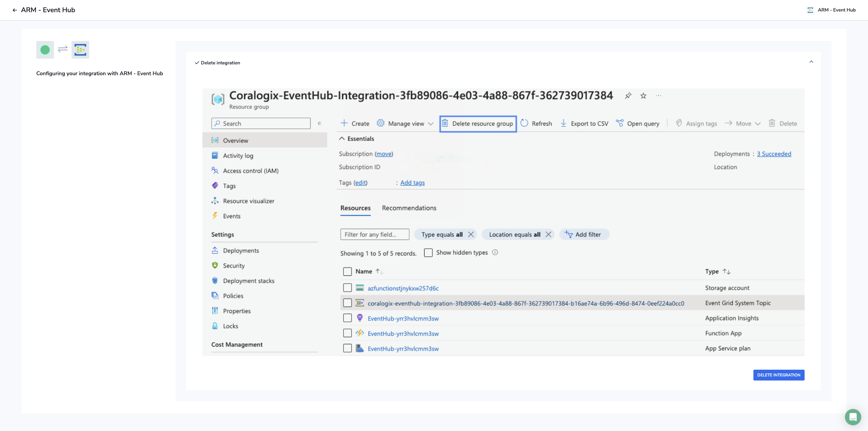
Task: Click the Filter for any field box
Action: [x=375, y=234]
